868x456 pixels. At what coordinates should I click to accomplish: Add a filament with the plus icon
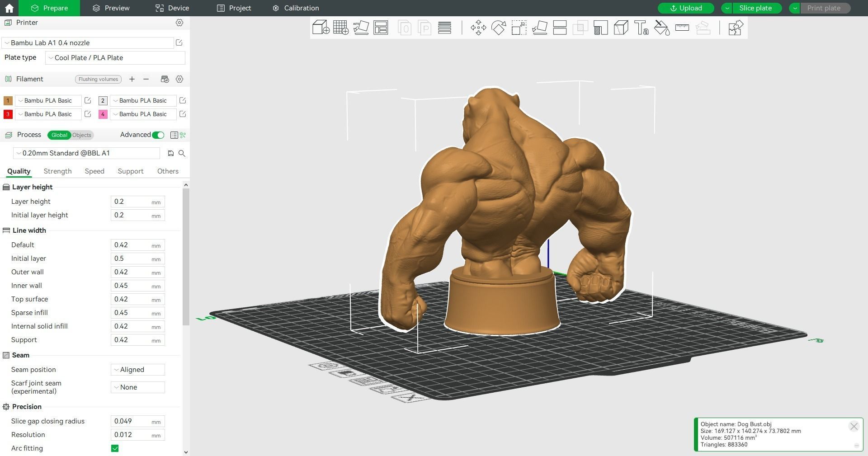(132, 79)
